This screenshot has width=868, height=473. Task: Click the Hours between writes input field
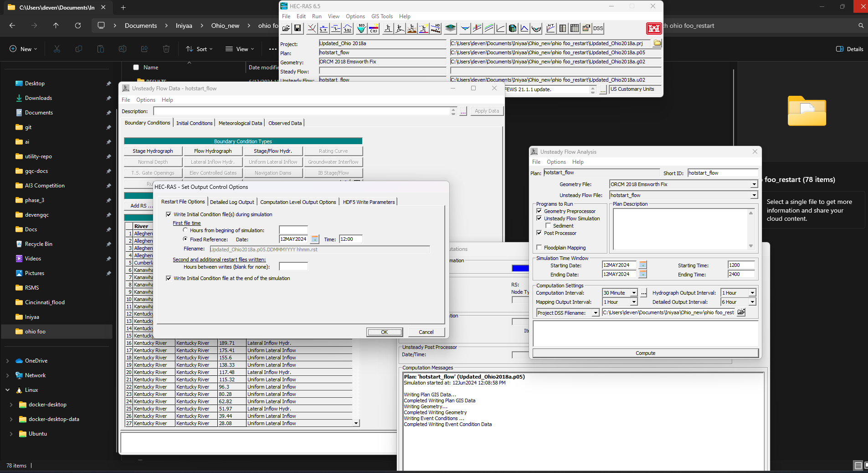(x=293, y=267)
